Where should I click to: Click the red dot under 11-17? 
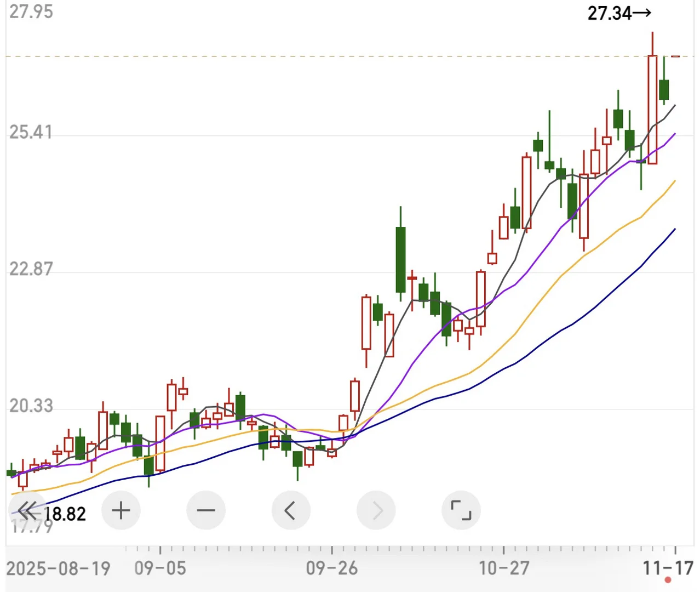click(x=668, y=580)
